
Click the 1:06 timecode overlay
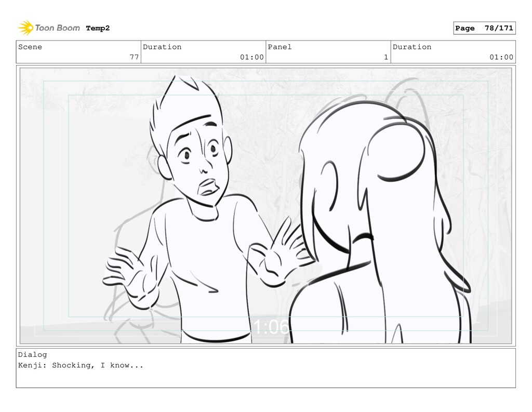(x=270, y=327)
